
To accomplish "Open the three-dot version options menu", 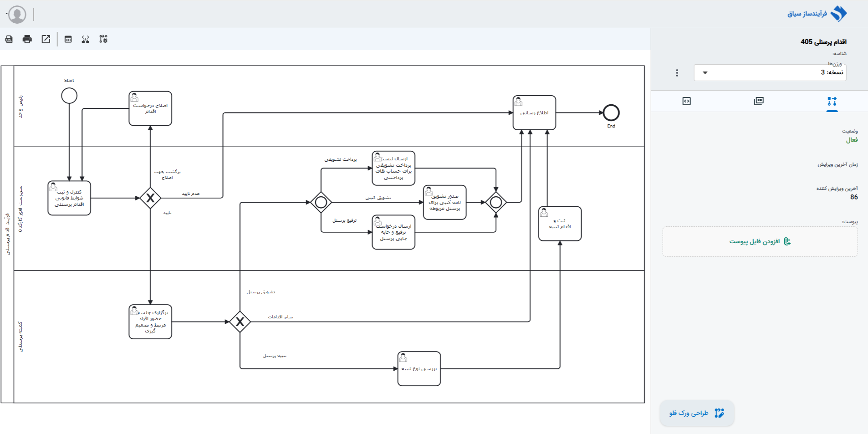I will pyautogui.click(x=677, y=73).
